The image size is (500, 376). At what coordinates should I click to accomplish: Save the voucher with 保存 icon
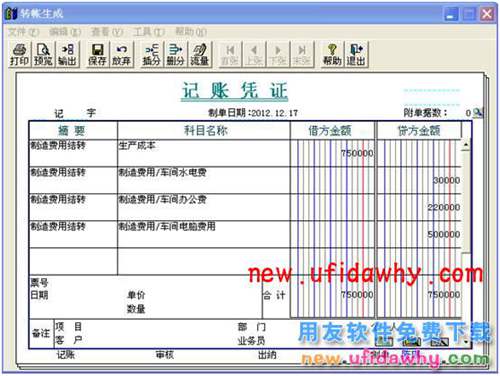(x=97, y=54)
